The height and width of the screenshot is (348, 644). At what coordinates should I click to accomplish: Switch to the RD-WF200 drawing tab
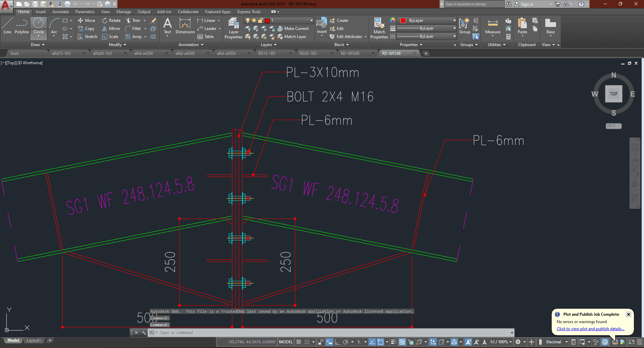[x=350, y=53]
